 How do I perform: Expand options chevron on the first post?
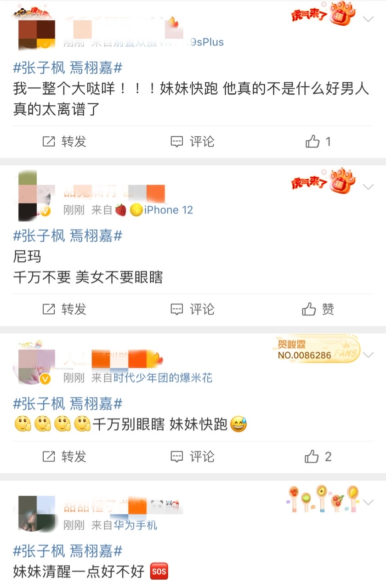click(369, 19)
